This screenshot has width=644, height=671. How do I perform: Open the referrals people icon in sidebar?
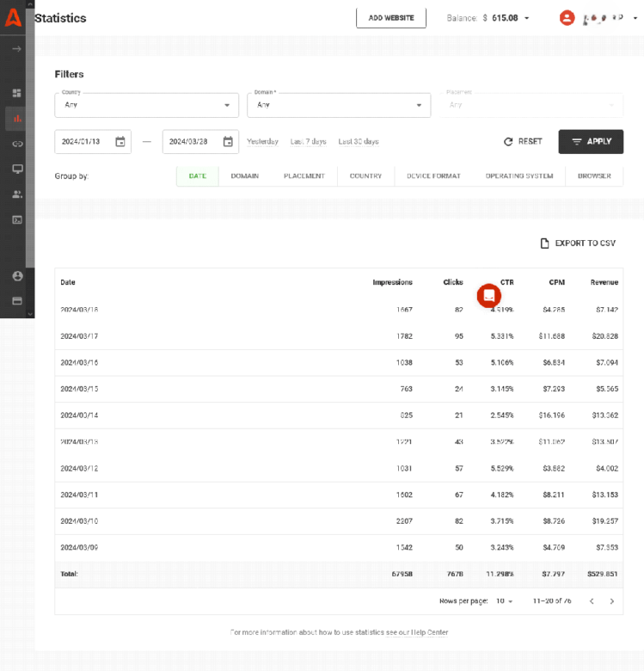tap(16, 194)
